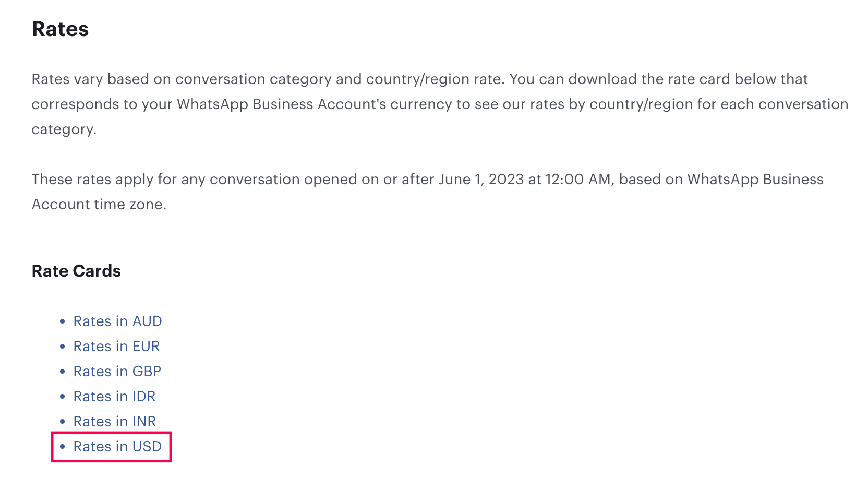Image resolution: width=868 pixels, height=477 pixels.
Task: Click the bullet beside Rates in EUR
Action: click(63, 346)
